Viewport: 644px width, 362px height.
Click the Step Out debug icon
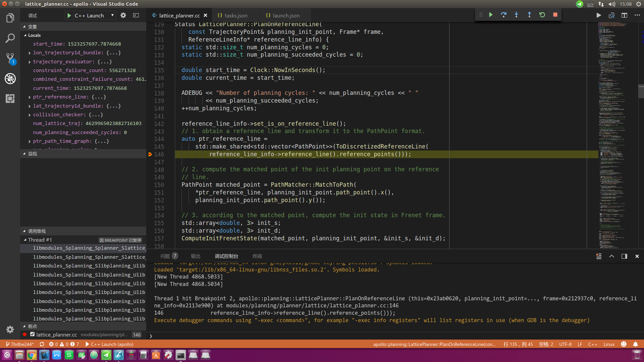pyautogui.click(x=529, y=15)
